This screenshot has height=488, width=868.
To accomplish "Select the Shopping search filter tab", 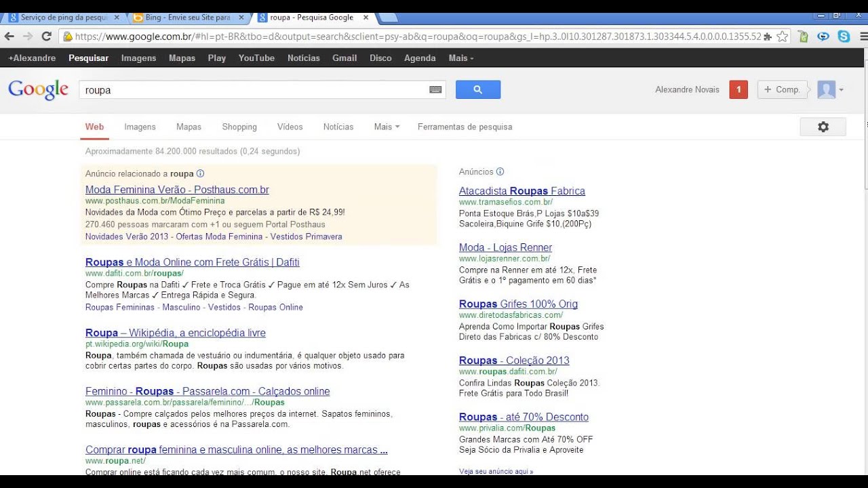I will point(239,127).
